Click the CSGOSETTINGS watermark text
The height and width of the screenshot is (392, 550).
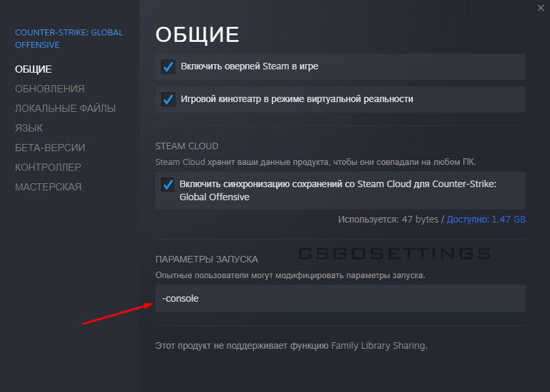point(394,254)
